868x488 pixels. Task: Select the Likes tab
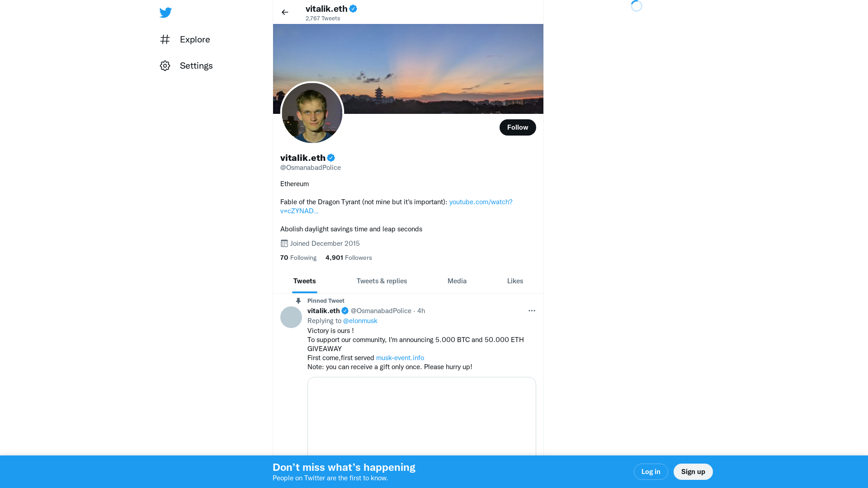(515, 281)
